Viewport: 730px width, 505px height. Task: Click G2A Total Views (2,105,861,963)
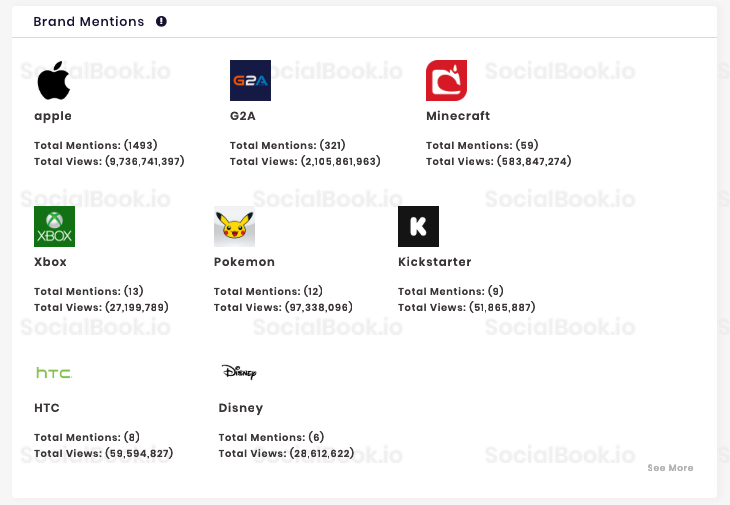pyautogui.click(x=305, y=161)
